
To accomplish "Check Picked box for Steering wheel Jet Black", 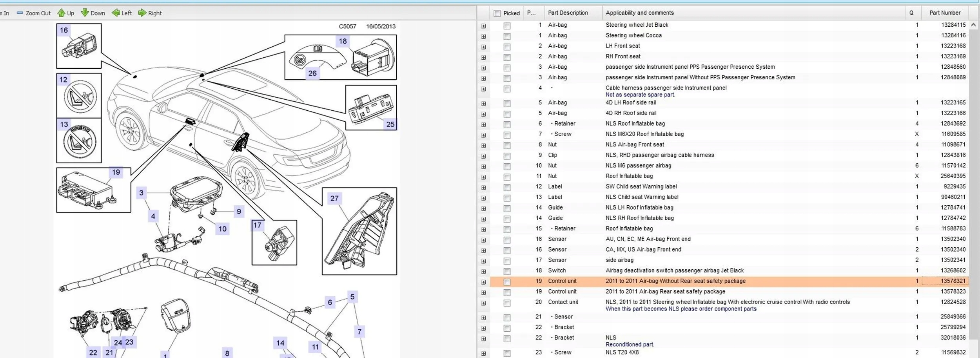I will click(507, 26).
